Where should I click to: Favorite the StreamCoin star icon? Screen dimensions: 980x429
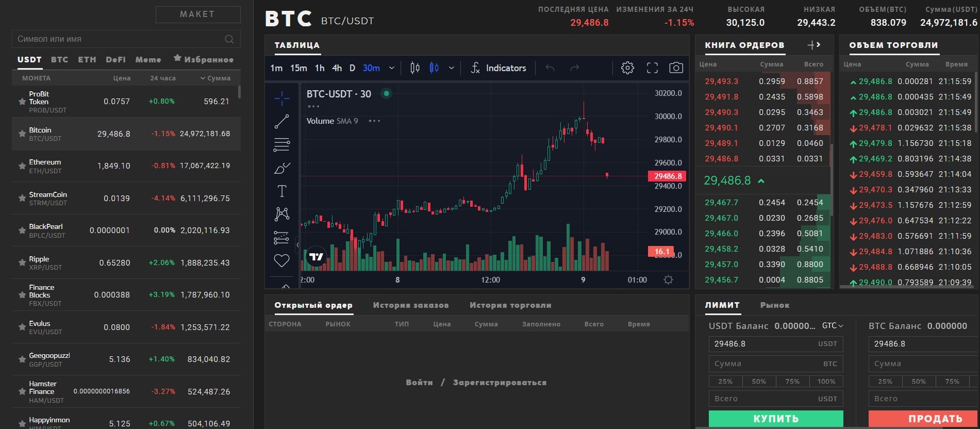22,199
